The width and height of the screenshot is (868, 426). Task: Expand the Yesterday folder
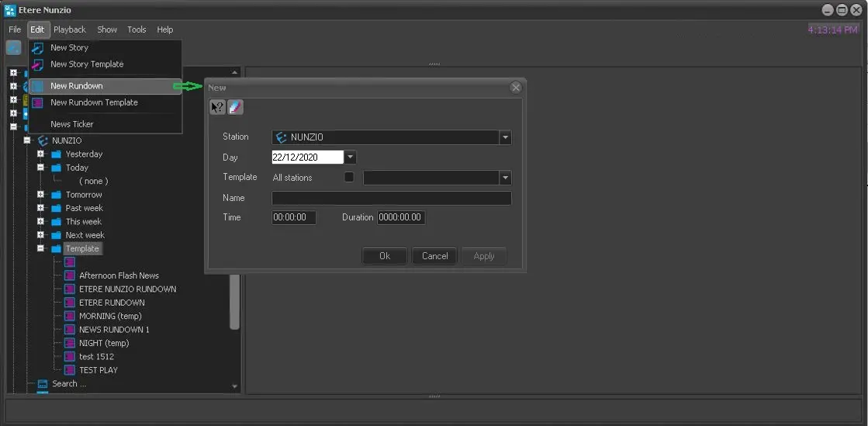41,154
